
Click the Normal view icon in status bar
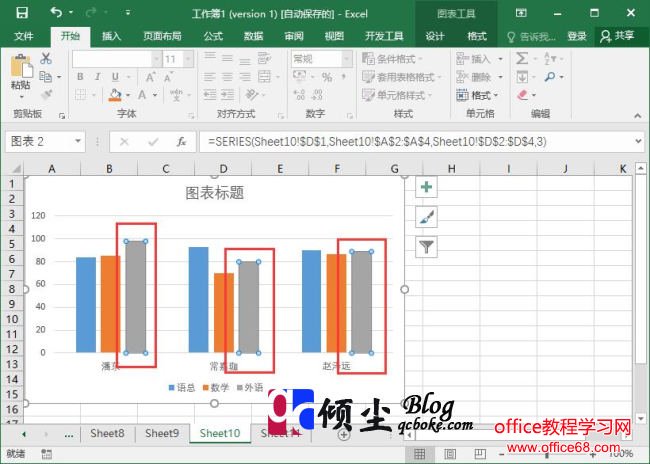pos(420,454)
